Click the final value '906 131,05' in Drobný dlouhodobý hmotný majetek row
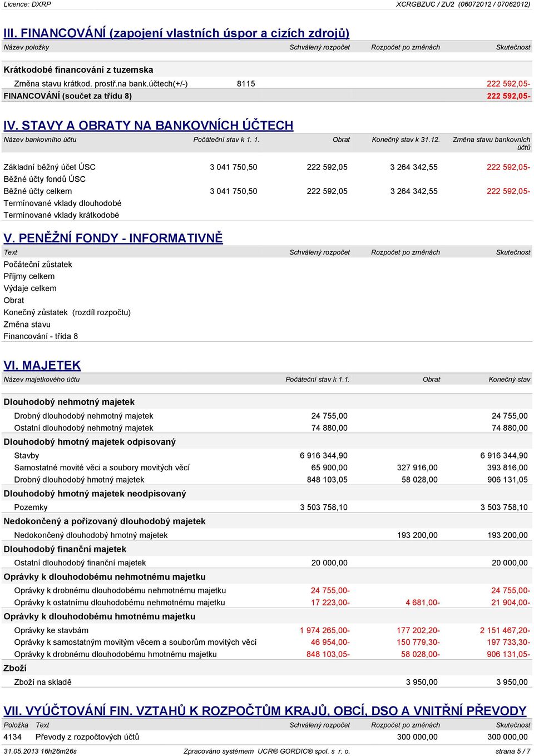This screenshot has height=756, width=534. [507, 480]
